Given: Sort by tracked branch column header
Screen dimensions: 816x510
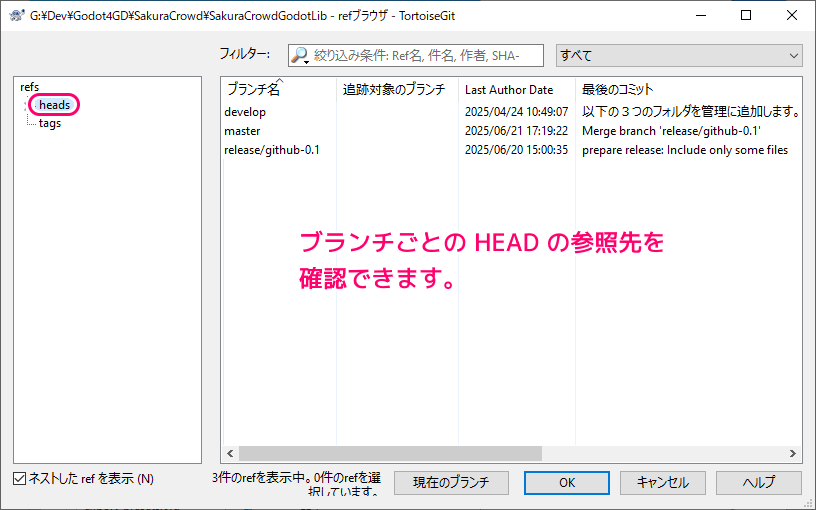Looking at the screenshot, I should point(394,90).
